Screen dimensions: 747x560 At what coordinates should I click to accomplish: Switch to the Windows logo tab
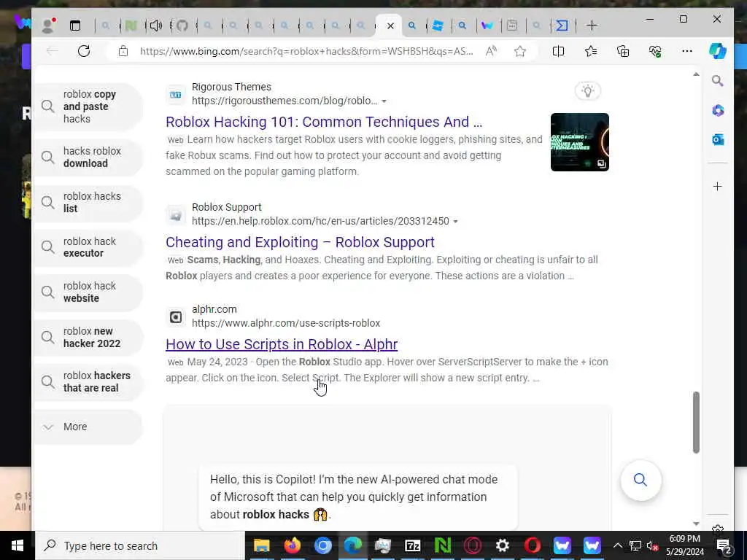pos(438,26)
